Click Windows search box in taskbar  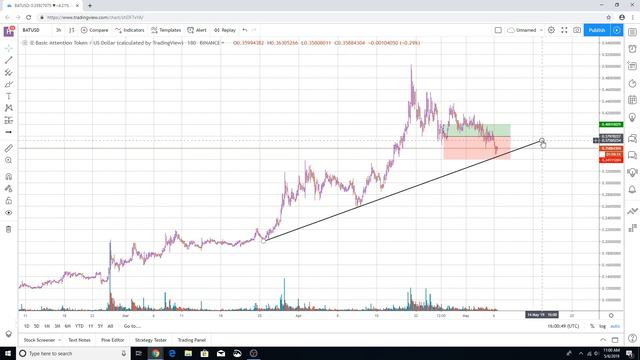pyautogui.click(x=73, y=353)
